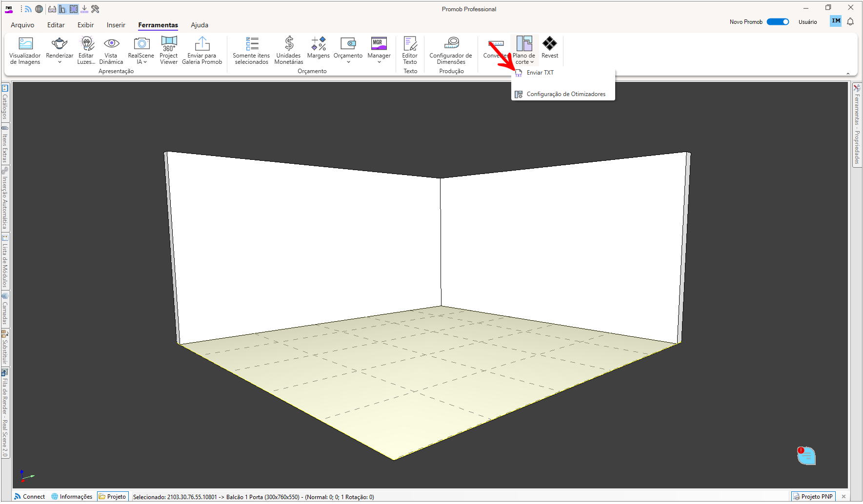
Task: Toggle the Novo Promob switch
Action: coord(778,22)
